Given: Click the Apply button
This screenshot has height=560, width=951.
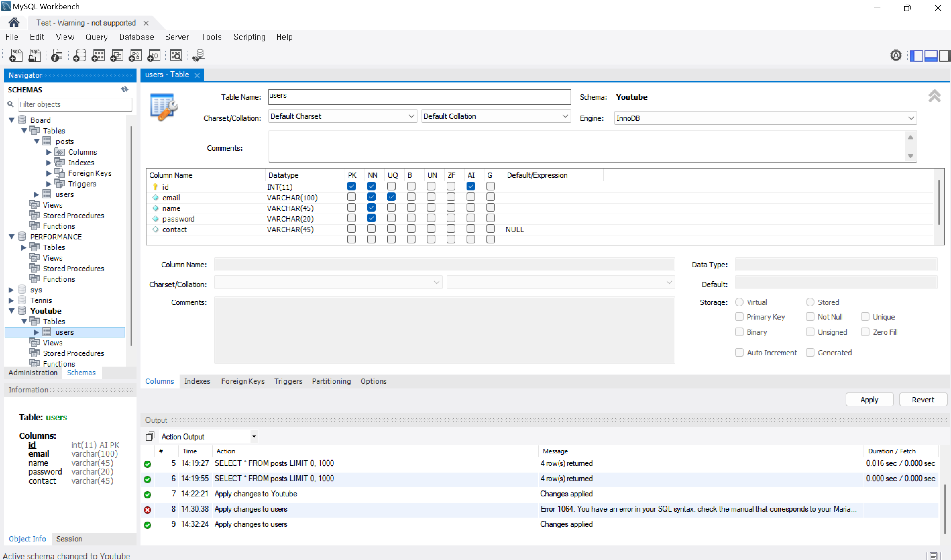Looking at the screenshot, I should coord(869,400).
